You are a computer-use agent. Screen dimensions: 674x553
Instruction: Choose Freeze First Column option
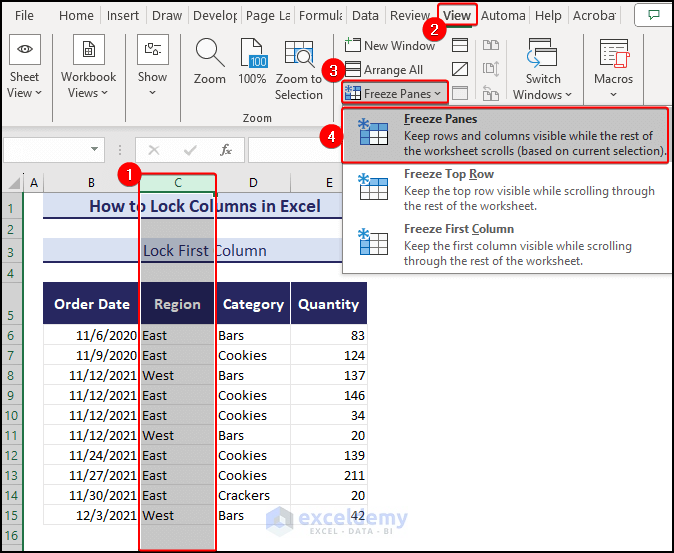(506, 245)
